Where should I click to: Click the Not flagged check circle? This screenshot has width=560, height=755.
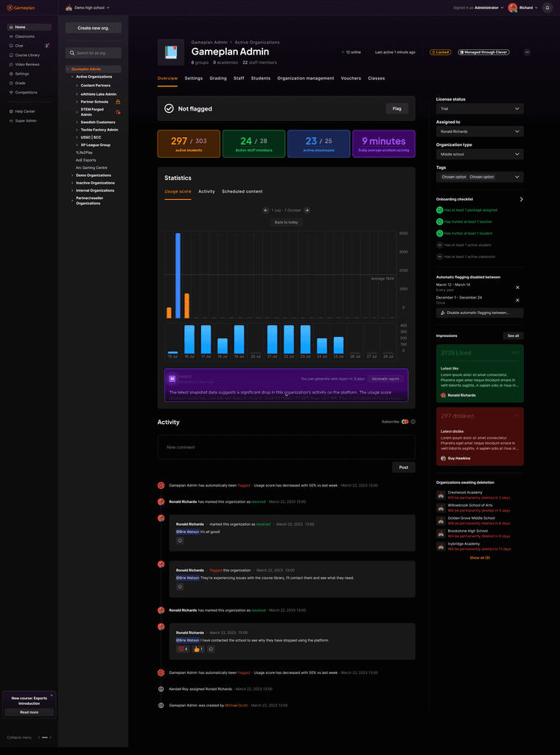coord(169,108)
